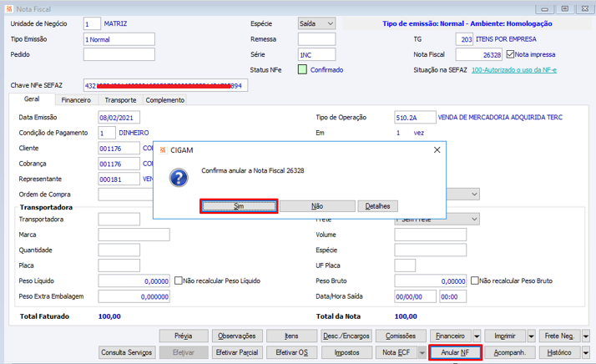Click the Chave NFe SEFAZ field
Image resolution: width=596 pixels, height=364 pixels.
point(165,86)
